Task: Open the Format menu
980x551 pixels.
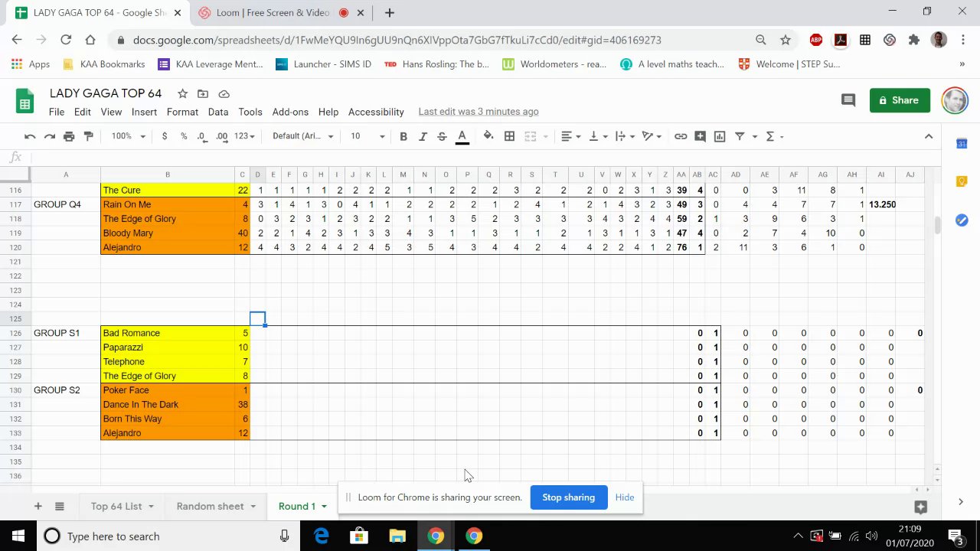Action: [182, 112]
